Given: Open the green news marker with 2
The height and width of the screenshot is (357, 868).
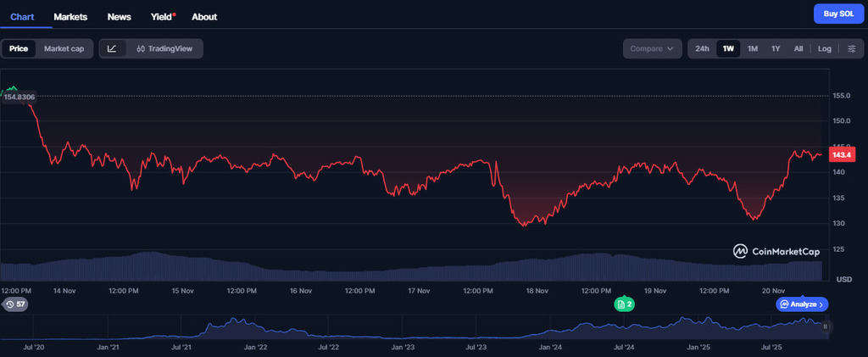Looking at the screenshot, I should (625, 304).
